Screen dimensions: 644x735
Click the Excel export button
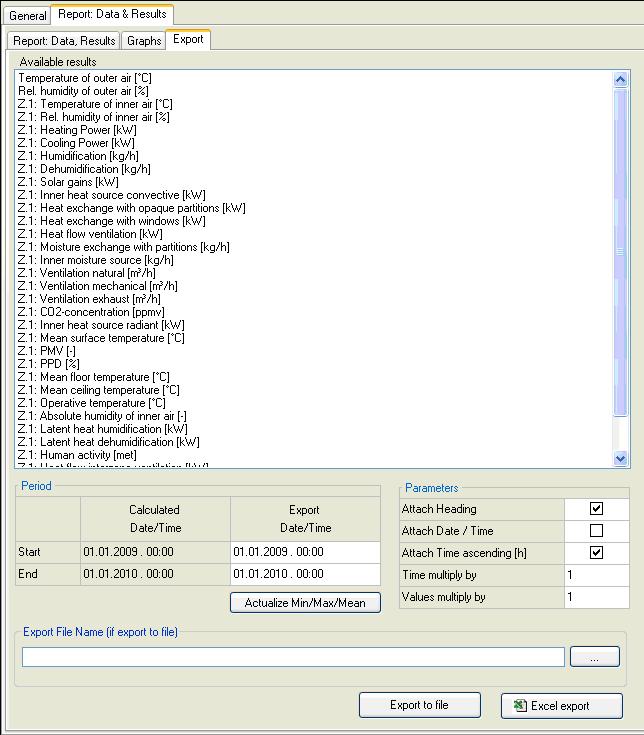[x=561, y=705]
